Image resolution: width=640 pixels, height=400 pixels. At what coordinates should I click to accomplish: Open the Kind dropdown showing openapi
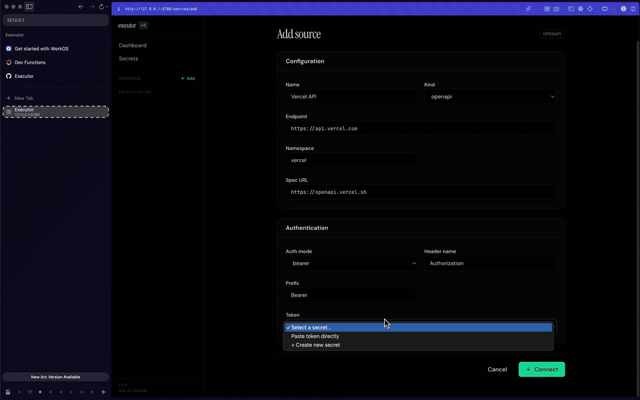pos(490,97)
